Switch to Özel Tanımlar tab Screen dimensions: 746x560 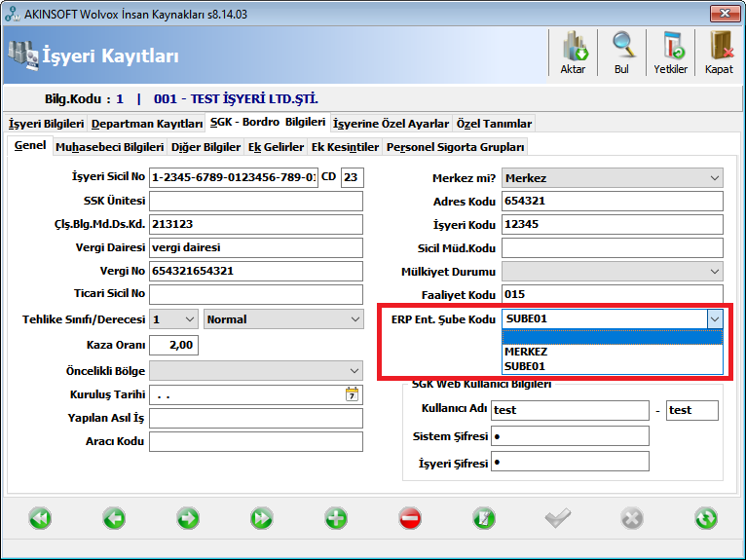pyautogui.click(x=495, y=124)
